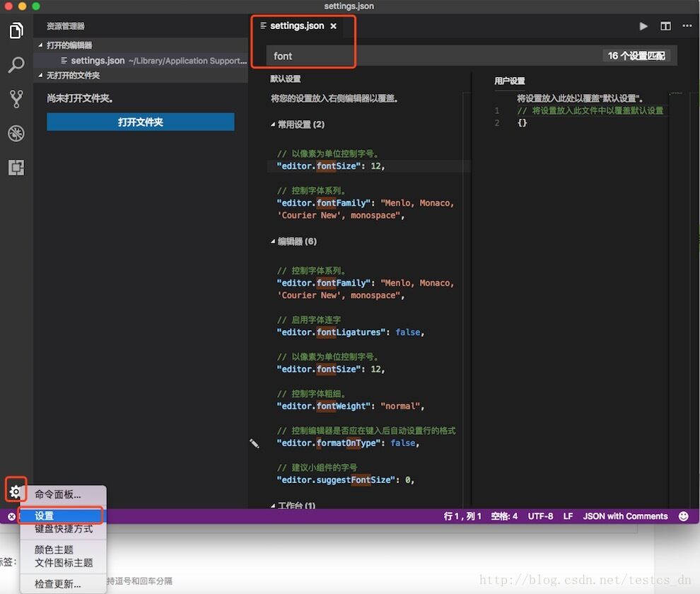
Task: Click the run (play) icon in editor toolbar
Action: (x=643, y=26)
